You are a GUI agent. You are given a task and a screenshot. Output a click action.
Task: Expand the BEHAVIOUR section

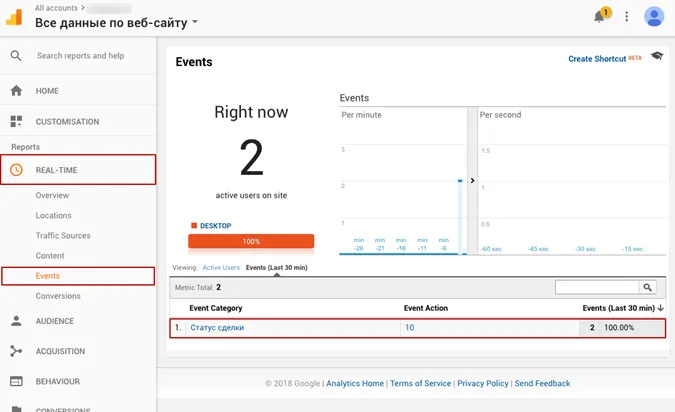pyautogui.click(x=58, y=381)
